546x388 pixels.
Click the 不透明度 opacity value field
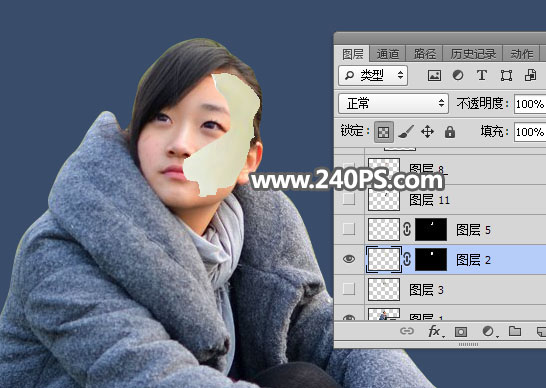pyautogui.click(x=530, y=104)
